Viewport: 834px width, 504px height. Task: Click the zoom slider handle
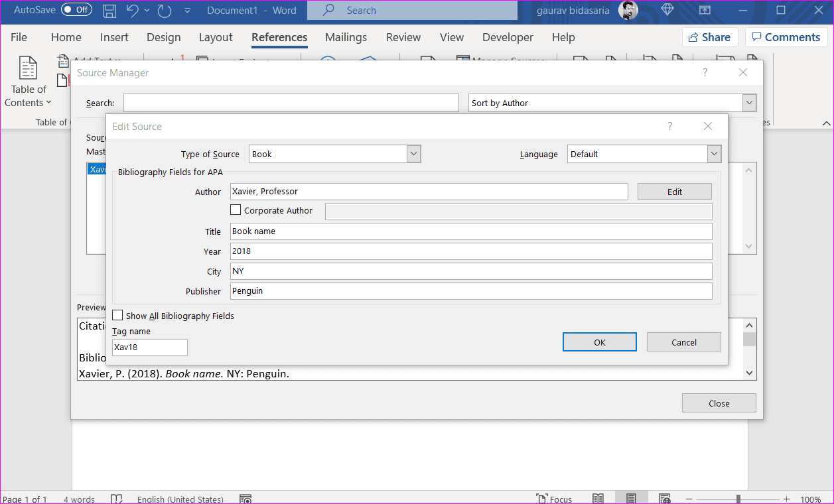click(738, 499)
